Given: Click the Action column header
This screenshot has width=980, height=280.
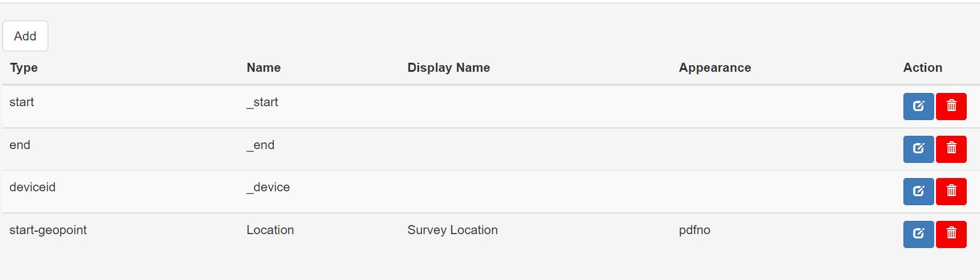Looking at the screenshot, I should point(922,68).
